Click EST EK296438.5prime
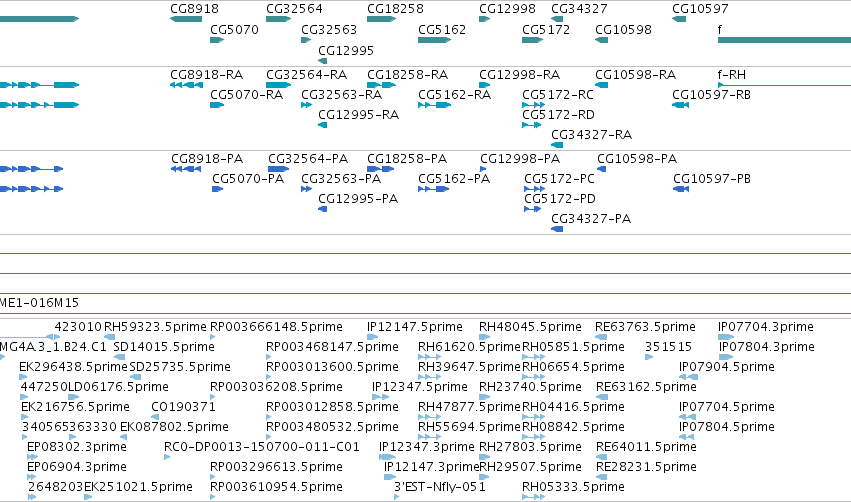This screenshot has height=502, width=851. pos(73,367)
